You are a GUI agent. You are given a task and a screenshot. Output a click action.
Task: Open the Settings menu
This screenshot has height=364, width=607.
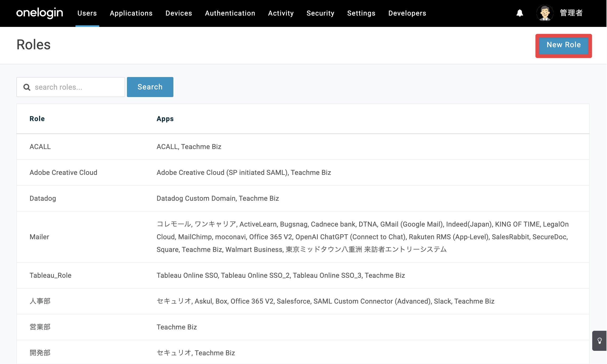click(x=361, y=13)
